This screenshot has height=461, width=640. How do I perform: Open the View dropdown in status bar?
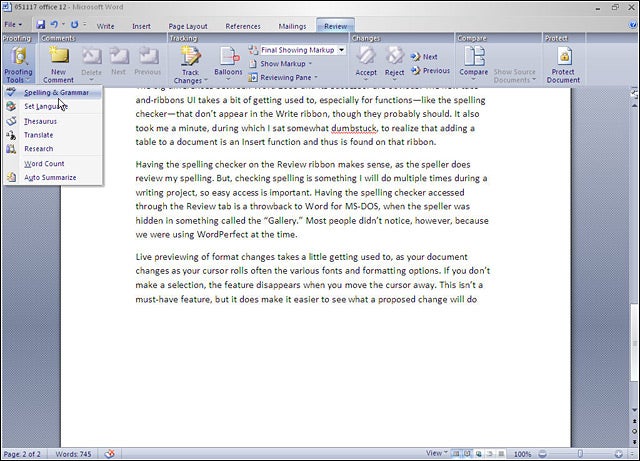436,453
